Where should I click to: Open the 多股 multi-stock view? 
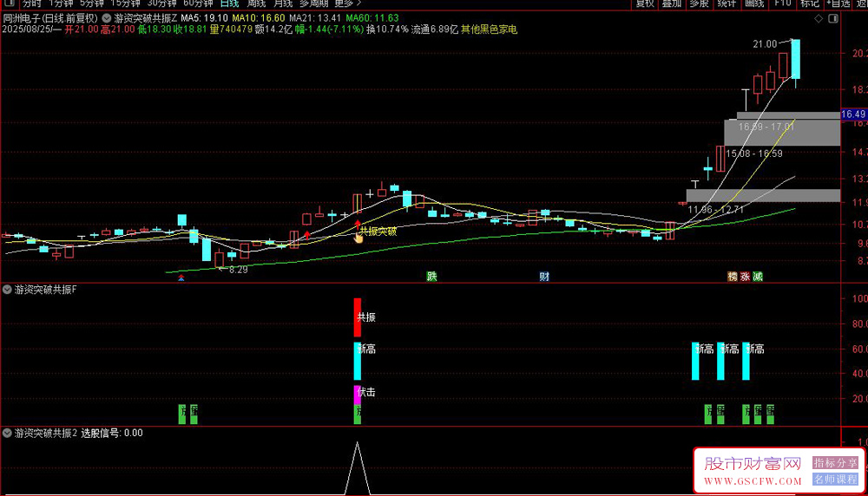point(699,3)
